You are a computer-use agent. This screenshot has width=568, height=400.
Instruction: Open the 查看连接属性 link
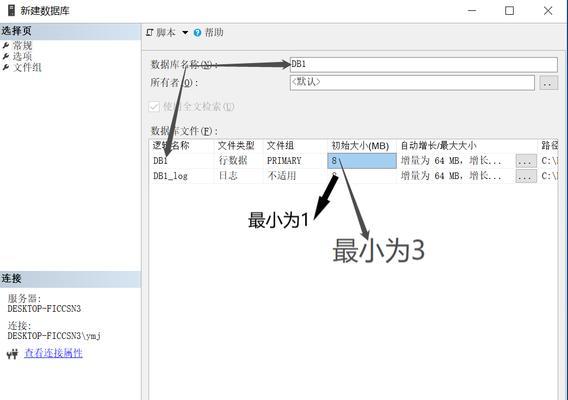pyautogui.click(x=53, y=353)
